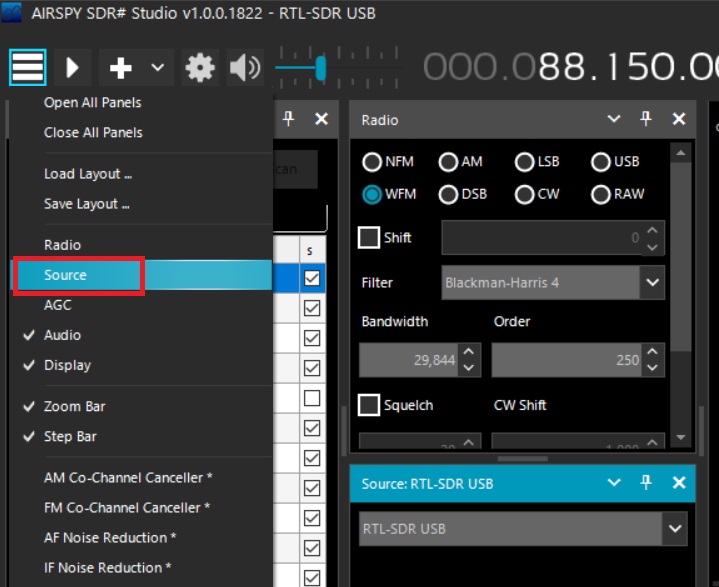Select Load Layout menu entry

pos(88,174)
